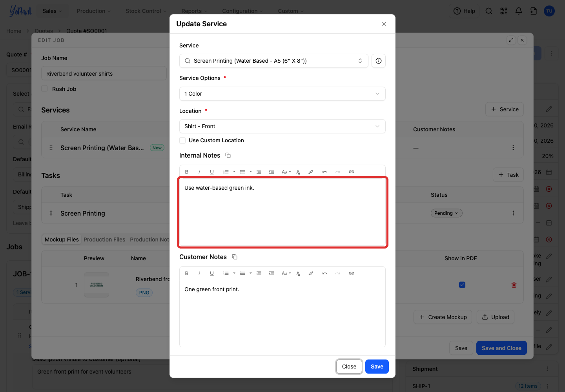Open notifications bell icon
This screenshot has height=392, width=565.
click(519, 11)
